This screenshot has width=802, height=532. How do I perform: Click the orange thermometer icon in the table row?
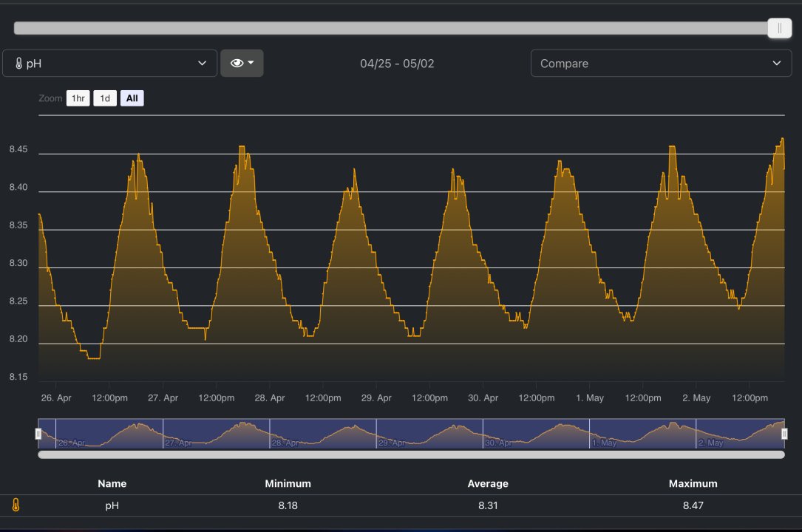(16, 505)
